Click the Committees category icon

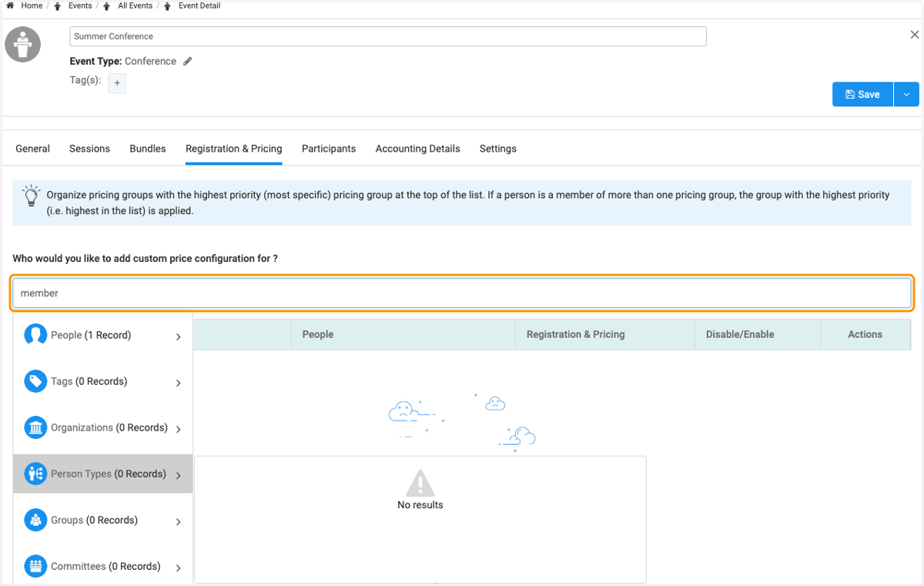pyautogui.click(x=35, y=566)
